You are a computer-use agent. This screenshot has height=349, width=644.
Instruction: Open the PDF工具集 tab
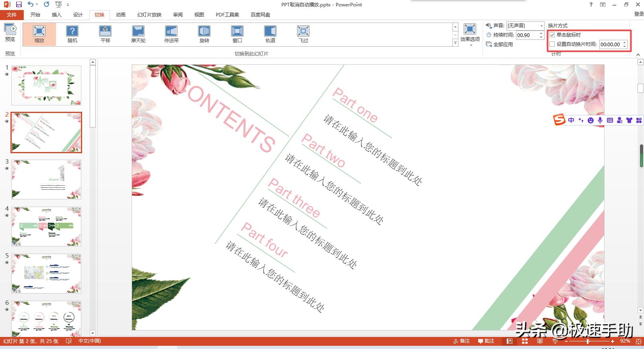pyautogui.click(x=227, y=14)
